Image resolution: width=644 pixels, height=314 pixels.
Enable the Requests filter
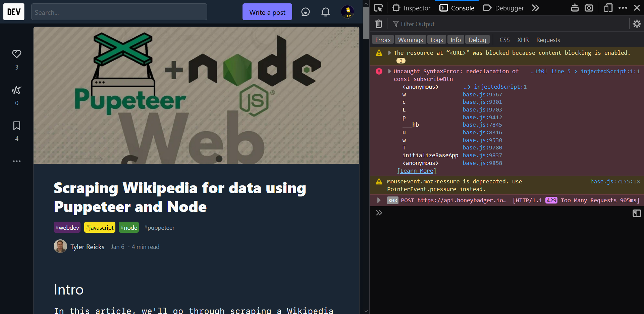click(x=548, y=40)
